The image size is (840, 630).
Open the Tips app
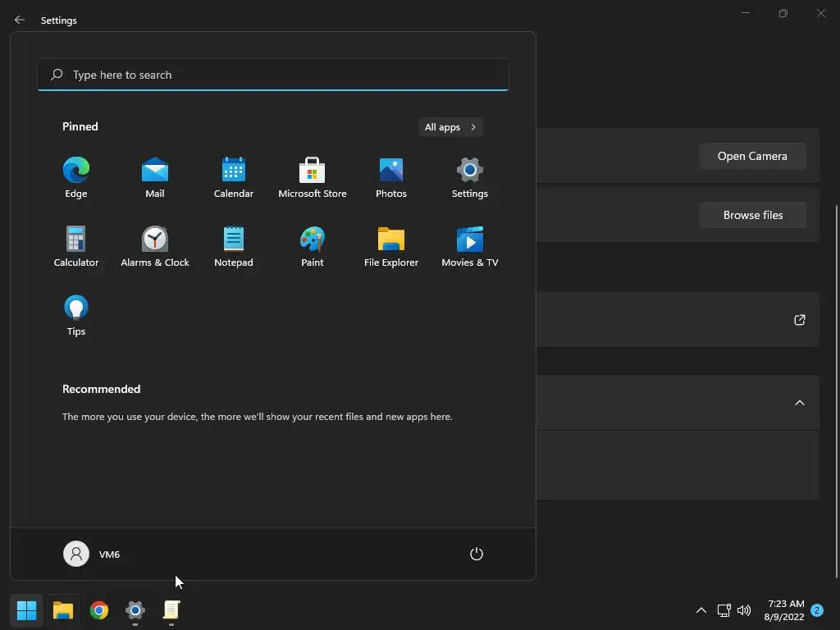pyautogui.click(x=76, y=315)
